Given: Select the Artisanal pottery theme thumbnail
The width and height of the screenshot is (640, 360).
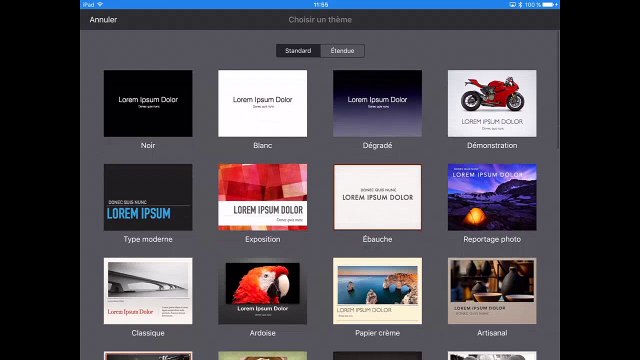Looking at the screenshot, I should [492, 291].
